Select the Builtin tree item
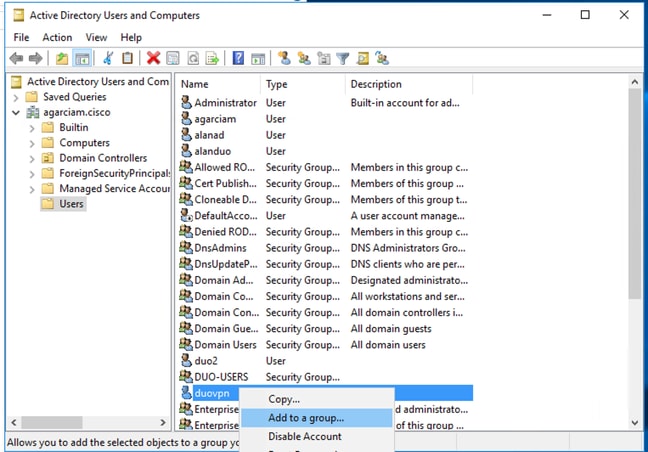Image resolution: width=648 pixels, height=452 pixels. pyautogui.click(x=74, y=127)
